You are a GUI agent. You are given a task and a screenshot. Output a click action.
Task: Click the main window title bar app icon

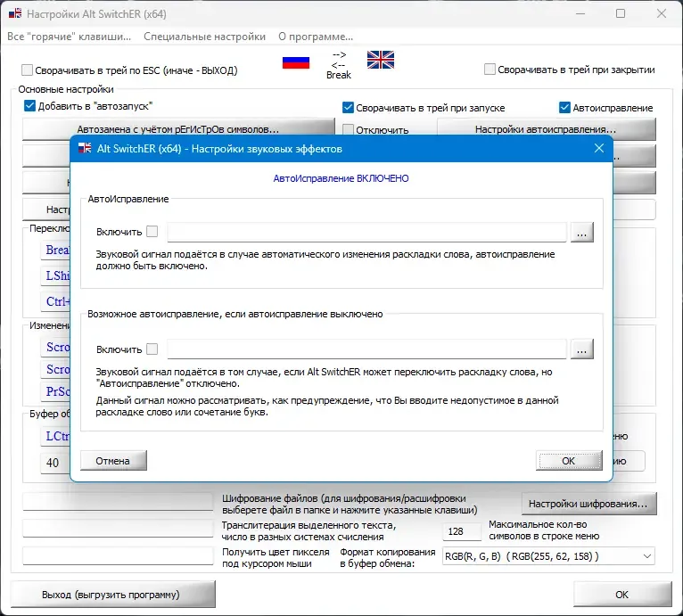[x=15, y=13]
